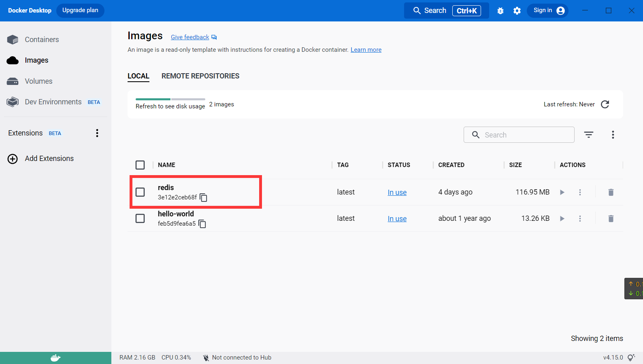Open the image list filter options
This screenshot has width=643, height=364.
(589, 135)
